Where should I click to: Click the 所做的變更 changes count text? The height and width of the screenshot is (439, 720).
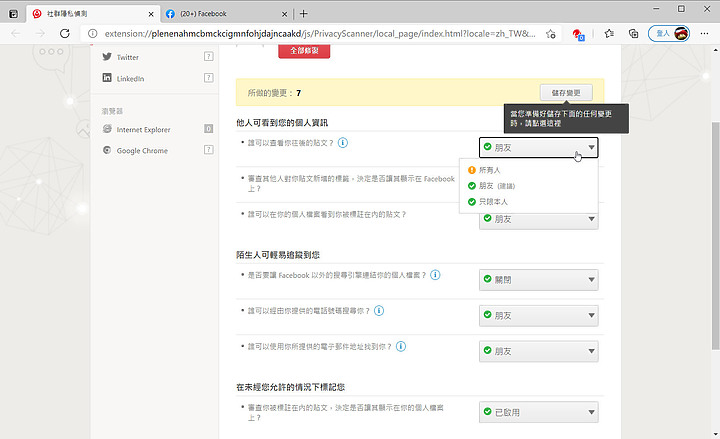point(274,93)
